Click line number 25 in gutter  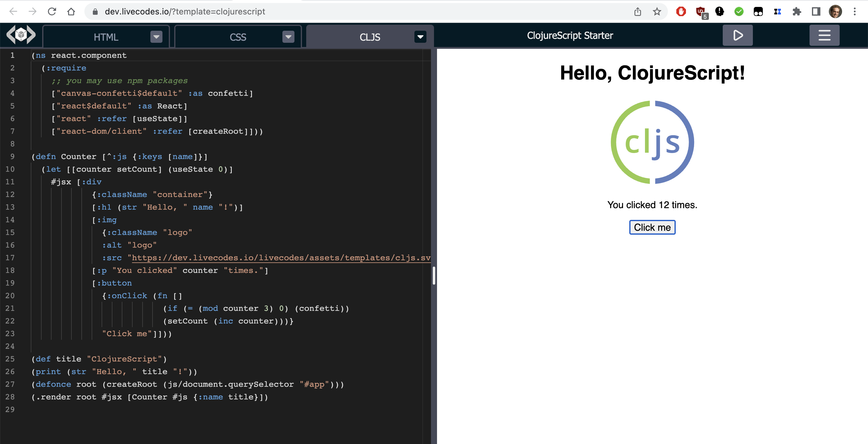tap(10, 359)
